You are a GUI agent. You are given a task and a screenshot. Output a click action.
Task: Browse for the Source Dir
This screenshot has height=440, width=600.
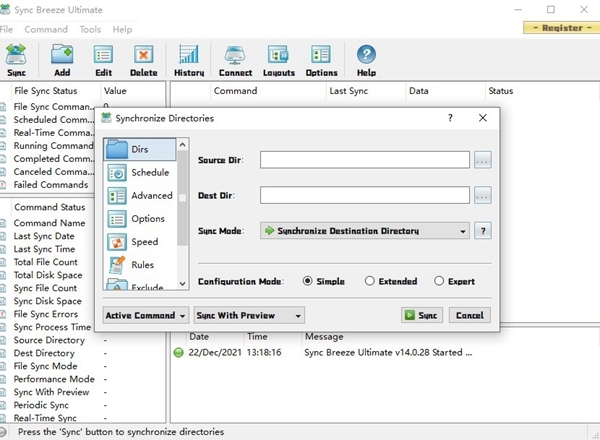(x=483, y=160)
